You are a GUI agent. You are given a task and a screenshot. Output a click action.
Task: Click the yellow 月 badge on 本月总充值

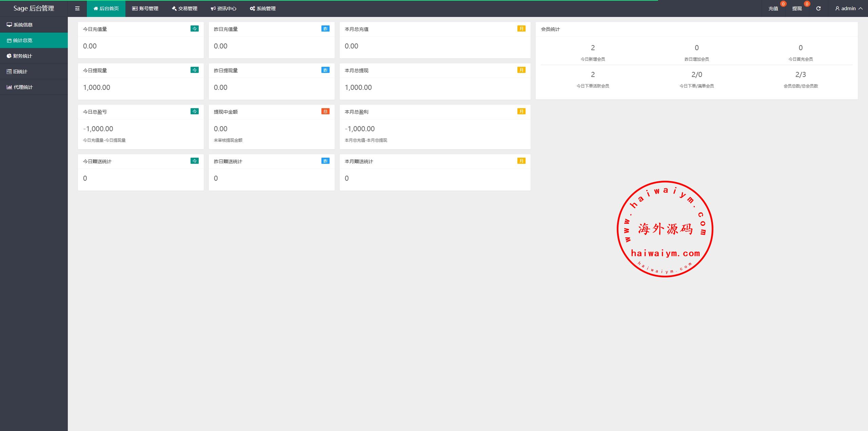(521, 29)
